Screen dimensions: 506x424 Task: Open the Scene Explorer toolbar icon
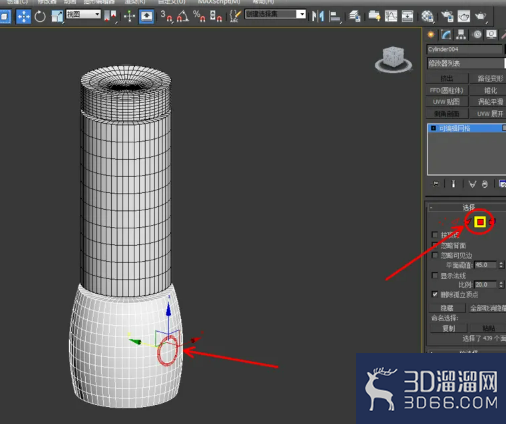pos(374,16)
